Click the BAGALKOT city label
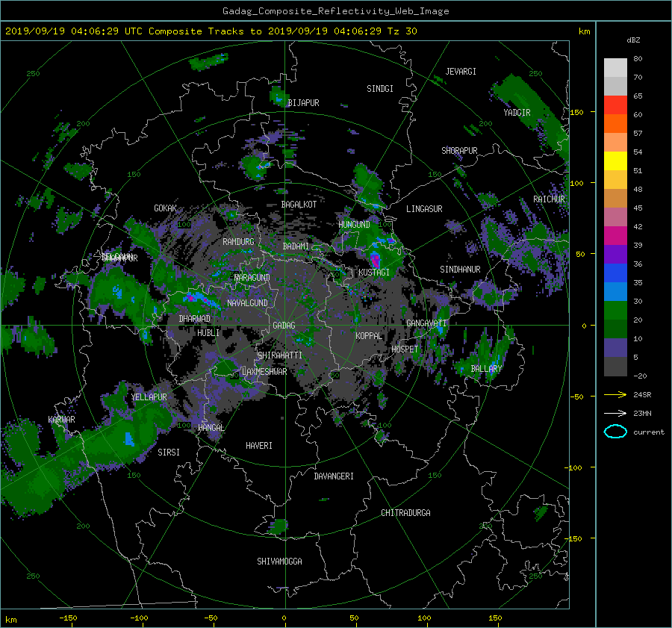This screenshot has width=672, height=628. coord(299,205)
